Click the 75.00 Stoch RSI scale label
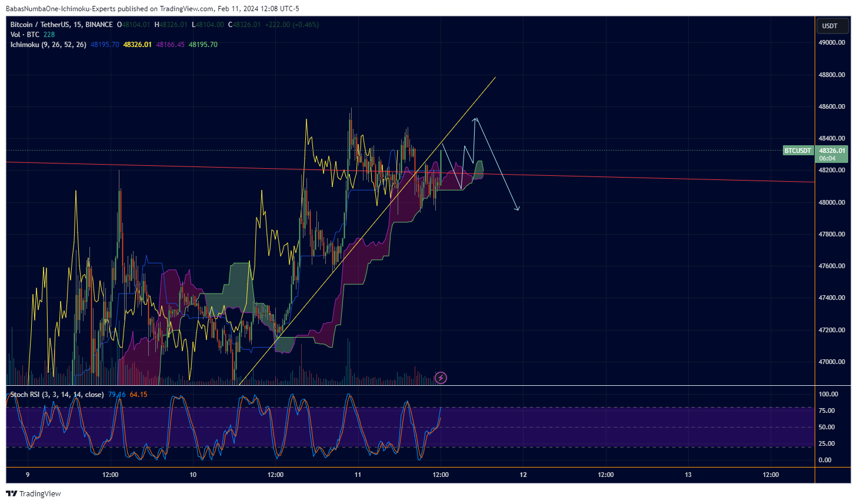The width and height of the screenshot is (857, 504). click(827, 410)
